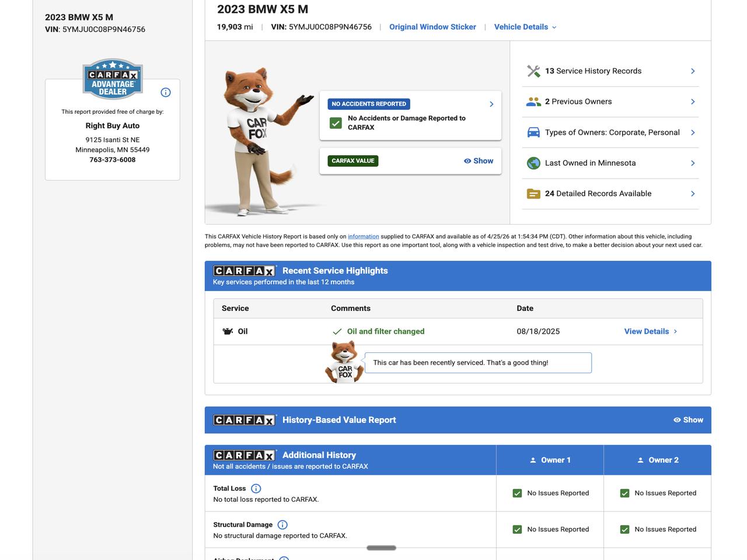This screenshot has width=747, height=560.
Task: Open the Original Window Sticker link
Action: tap(432, 27)
